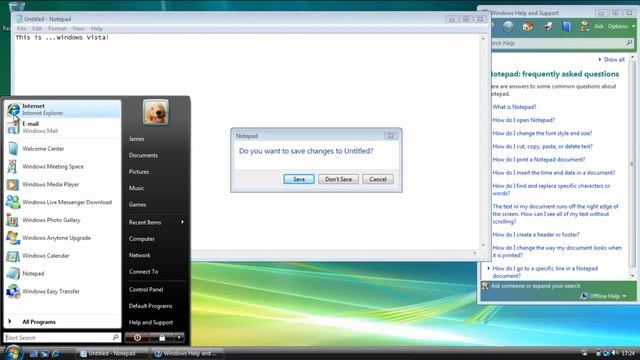Click the Start menu lock button
Viewport: 640px width, 360px height.
pyautogui.click(x=162, y=338)
